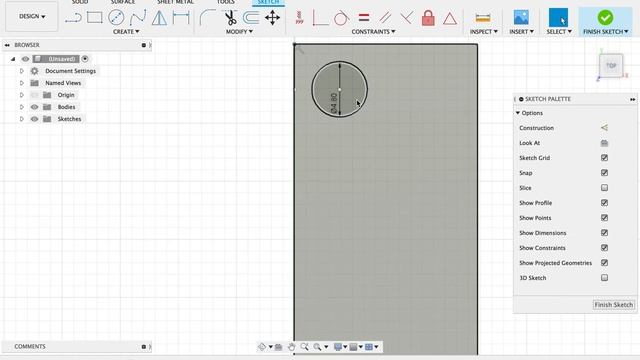Open the DESIGN workspace dropdown
Viewport: 640px width, 360px height.
32,16
